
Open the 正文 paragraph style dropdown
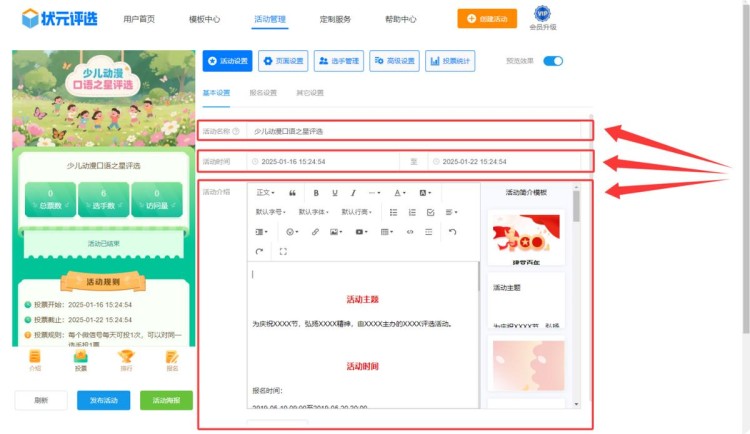point(265,193)
